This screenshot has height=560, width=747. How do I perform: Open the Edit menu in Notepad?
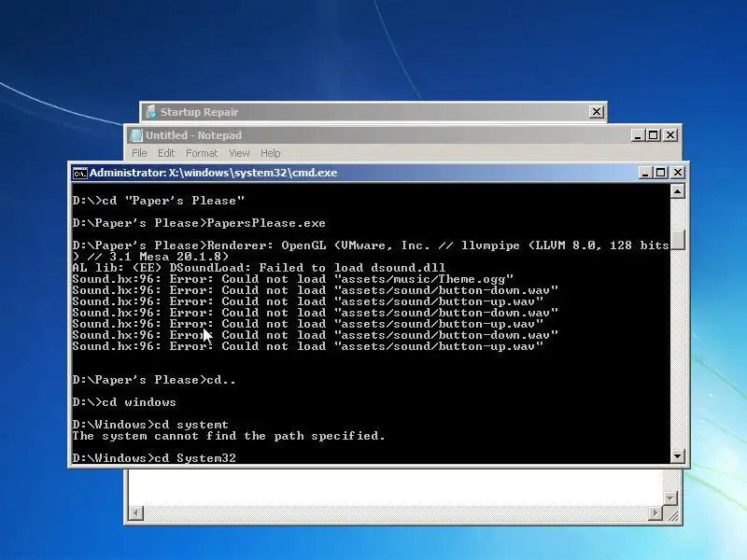(166, 153)
